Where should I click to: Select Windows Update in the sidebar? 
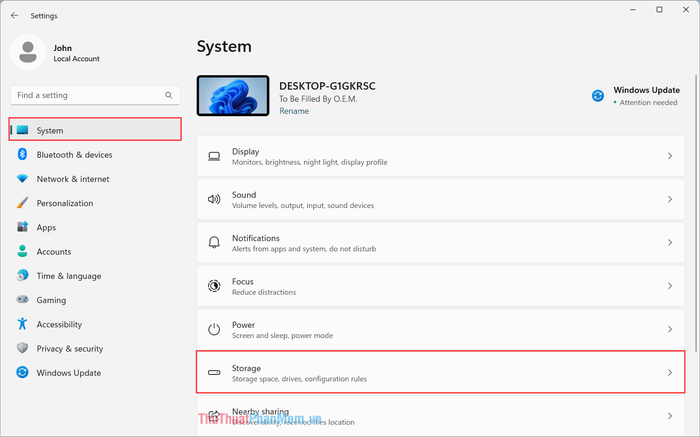tap(95, 373)
